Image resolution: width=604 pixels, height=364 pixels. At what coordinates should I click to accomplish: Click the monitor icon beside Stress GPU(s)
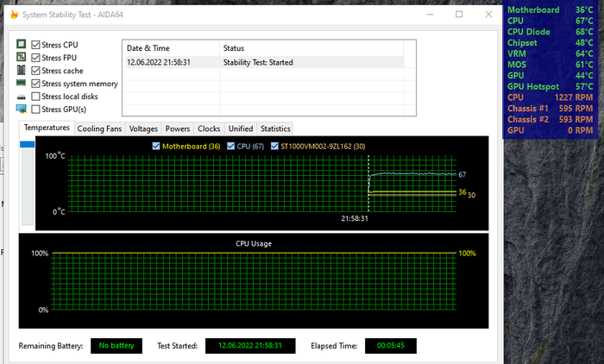click(x=22, y=109)
